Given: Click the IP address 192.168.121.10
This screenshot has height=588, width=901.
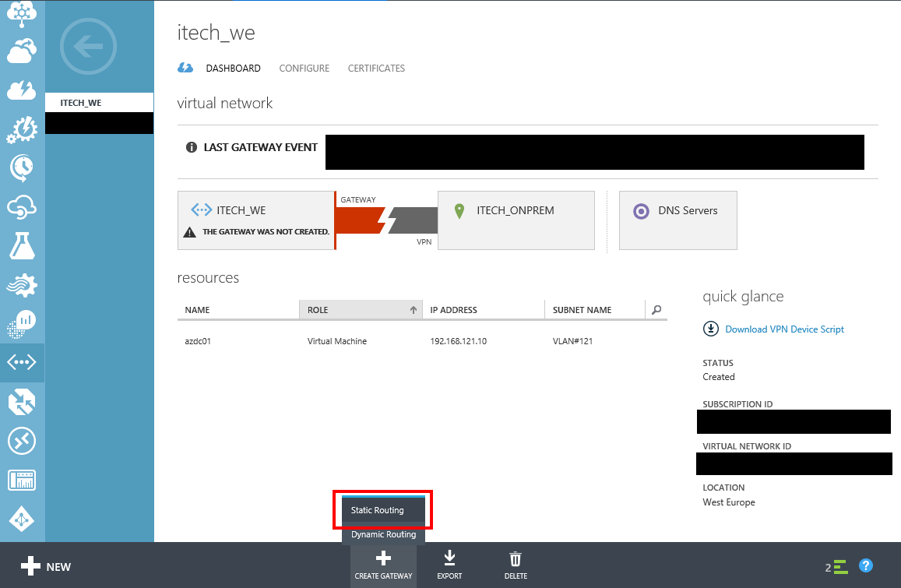Looking at the screenshot, I should [x=459, y=341].
